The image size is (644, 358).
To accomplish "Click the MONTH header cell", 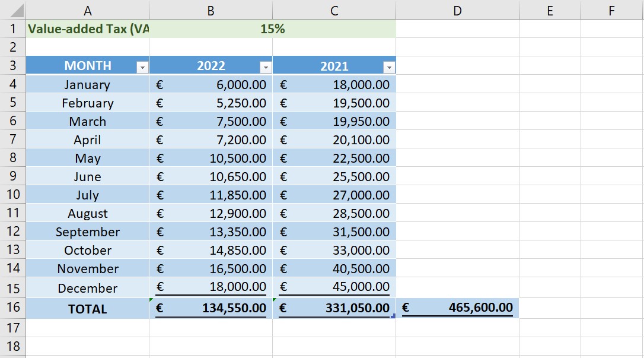I will click(x=88, y=65).
